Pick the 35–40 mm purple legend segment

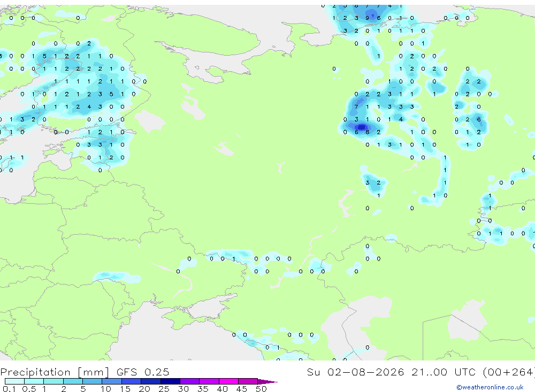pyautogui.click(x=209, y=381)
